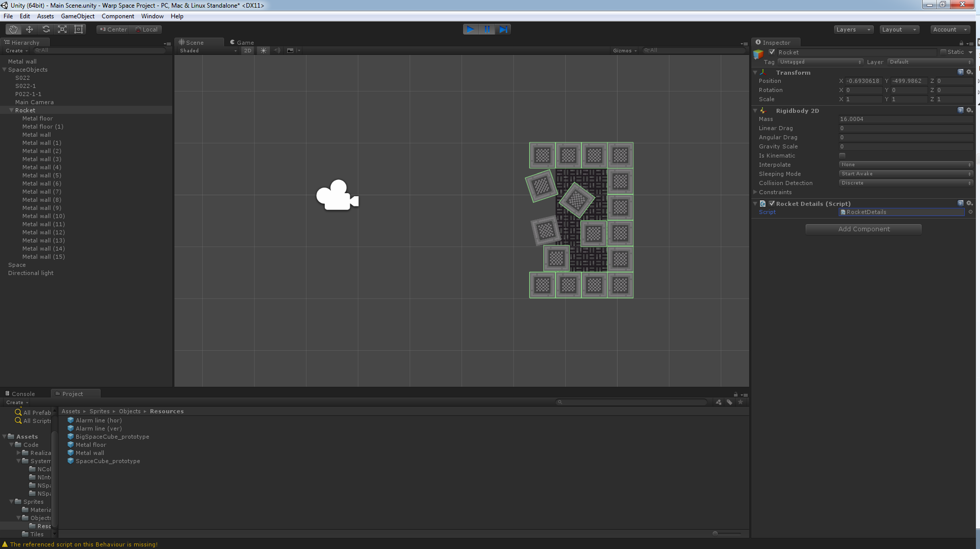Select the Hand tool
980x549 pixels.
pos(13,29)
